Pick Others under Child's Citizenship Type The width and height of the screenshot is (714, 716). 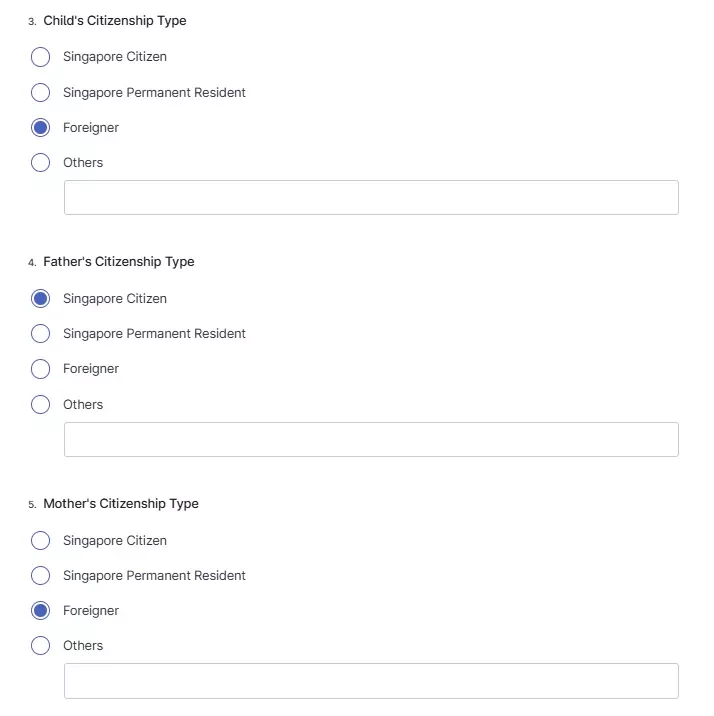[40, 163]
